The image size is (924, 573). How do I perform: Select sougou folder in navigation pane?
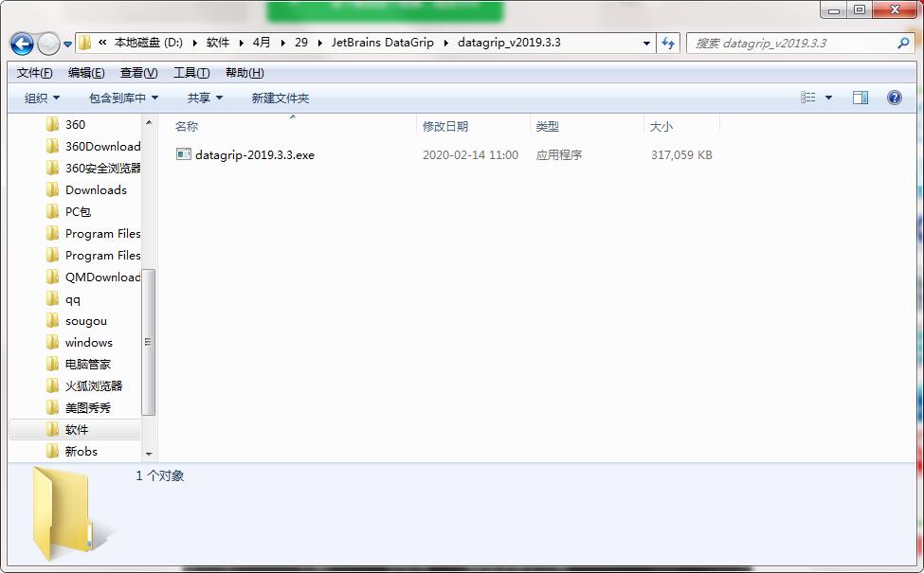click(x=85, y=320)
